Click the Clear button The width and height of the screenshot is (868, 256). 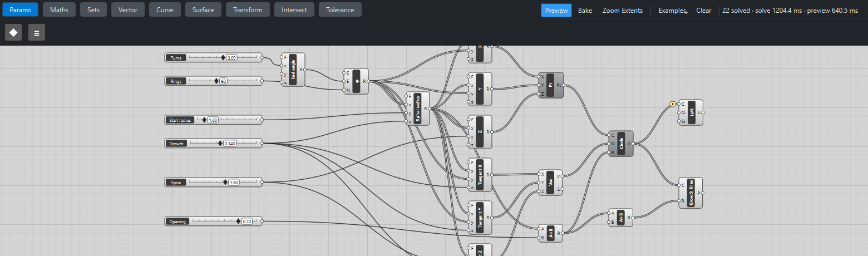(704, 10)
